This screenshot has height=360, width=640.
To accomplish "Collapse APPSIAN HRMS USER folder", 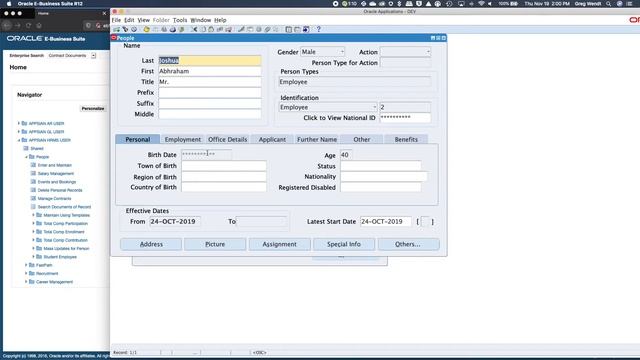I will tap(18, 140).
